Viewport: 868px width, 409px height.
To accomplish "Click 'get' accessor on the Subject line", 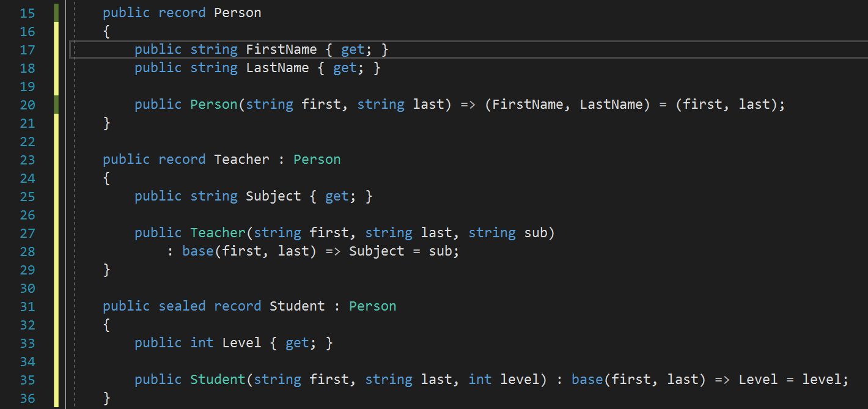I will coord(337,196).
